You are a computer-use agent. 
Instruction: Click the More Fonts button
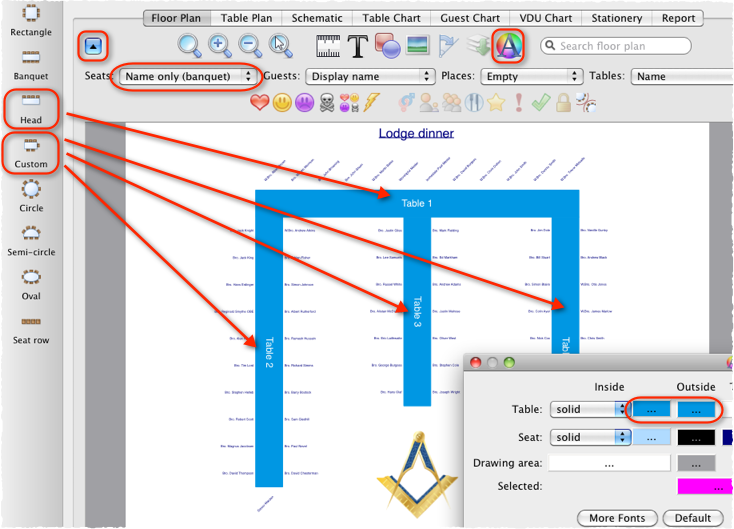coord(616,518)
